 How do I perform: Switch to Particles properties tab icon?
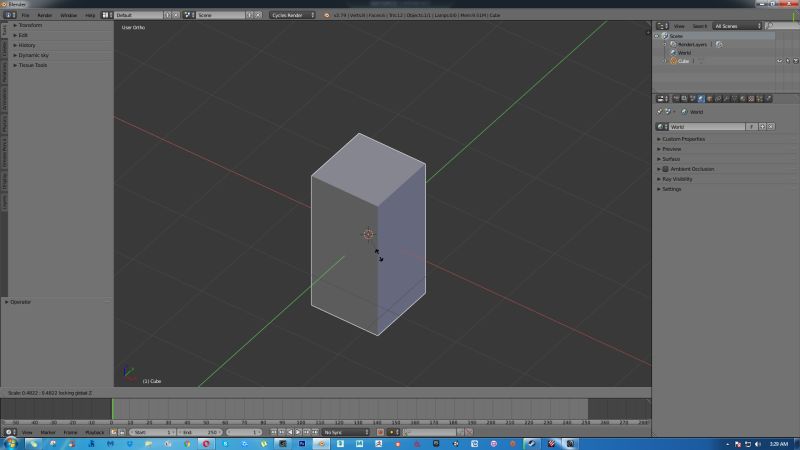pos(760,98)
